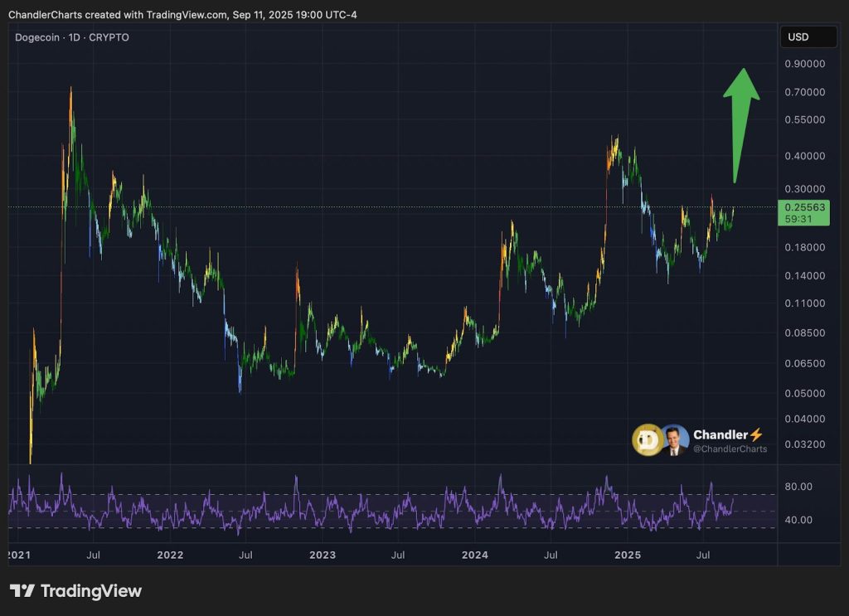
Task: Click the 0.40000 price scale label
Action: (804, 156)
